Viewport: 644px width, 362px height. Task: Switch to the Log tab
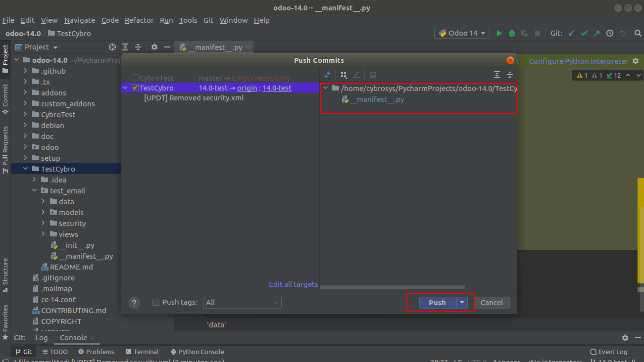pyautogui.click(x=42, y=338)
